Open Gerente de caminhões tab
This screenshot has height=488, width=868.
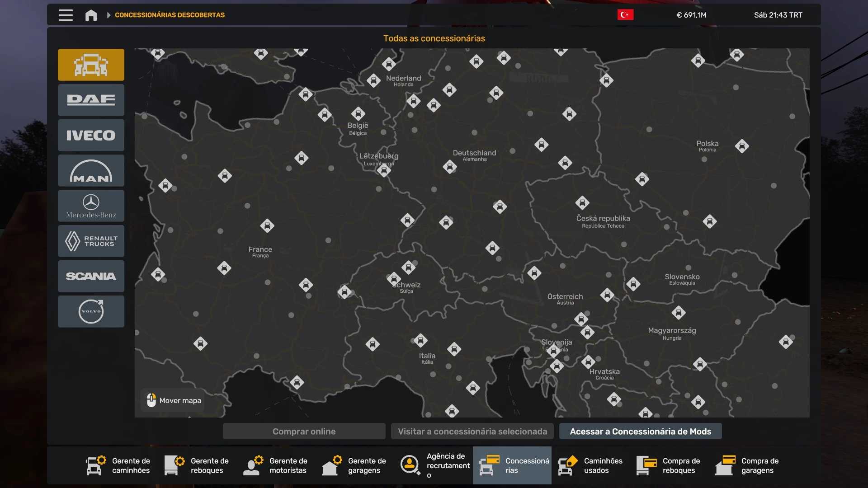pos(118,465)
